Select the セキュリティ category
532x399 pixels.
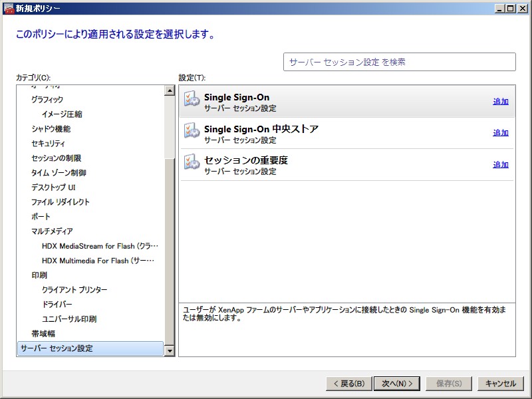[48, 144]
